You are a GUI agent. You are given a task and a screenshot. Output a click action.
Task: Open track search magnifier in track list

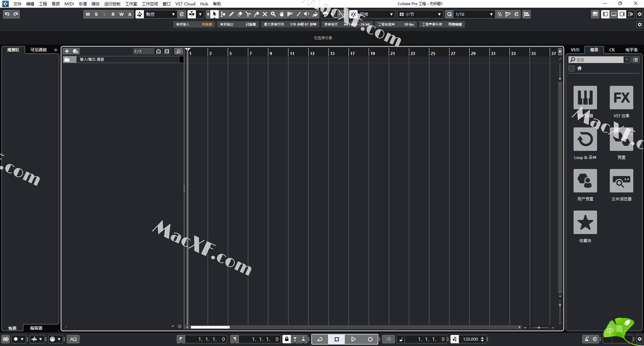click(178, 51)
